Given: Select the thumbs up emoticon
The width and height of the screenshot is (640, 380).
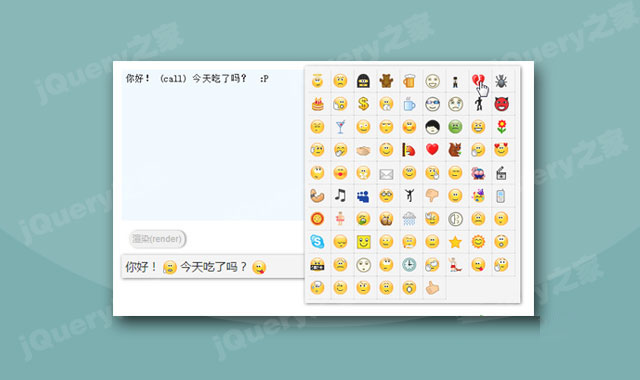Looking at the screenshot, I should 432,288.
